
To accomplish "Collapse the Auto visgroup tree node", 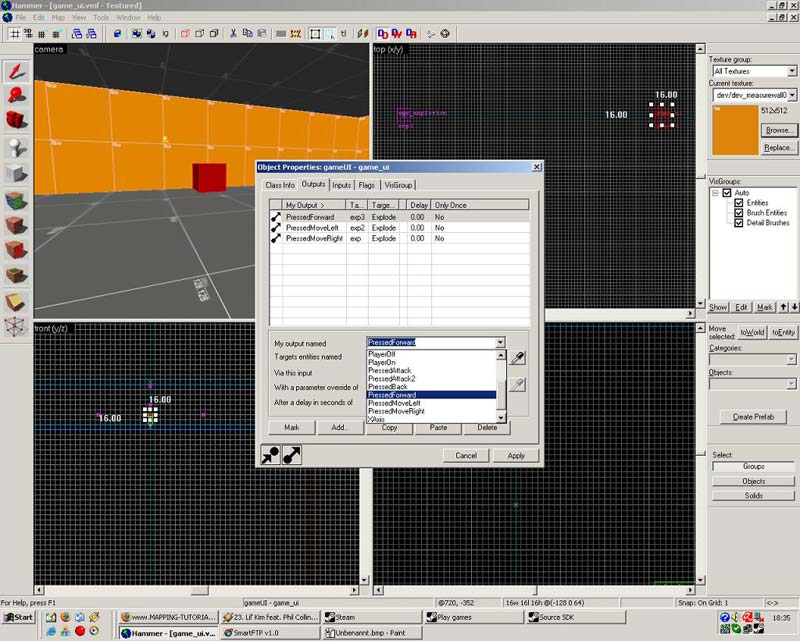I will tap(715, 193).
